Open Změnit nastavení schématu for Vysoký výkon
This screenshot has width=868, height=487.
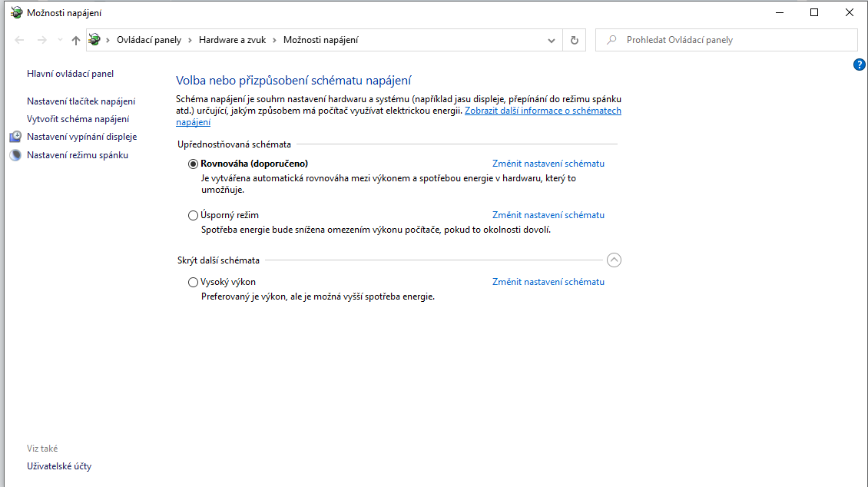(548, 282)
